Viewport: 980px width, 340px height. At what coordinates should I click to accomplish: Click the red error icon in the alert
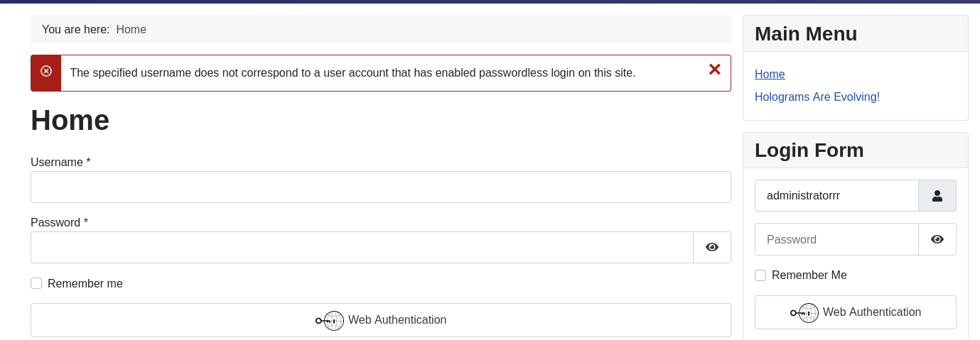pyautogui.click(x=46, y=71)
